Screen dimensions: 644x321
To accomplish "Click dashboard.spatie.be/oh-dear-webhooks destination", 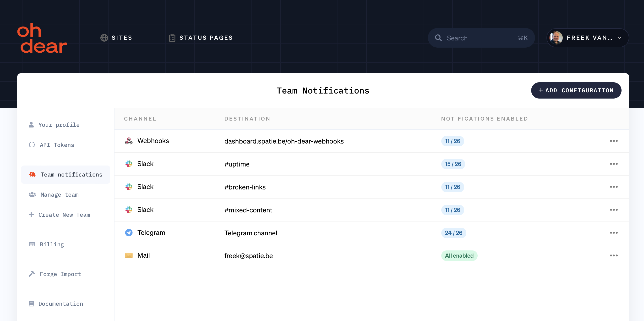I will [x=284, y=141].
